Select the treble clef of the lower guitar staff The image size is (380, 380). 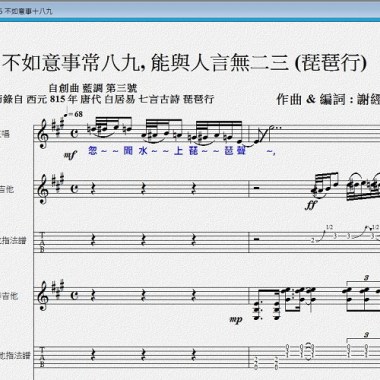(x=44, y=296)
